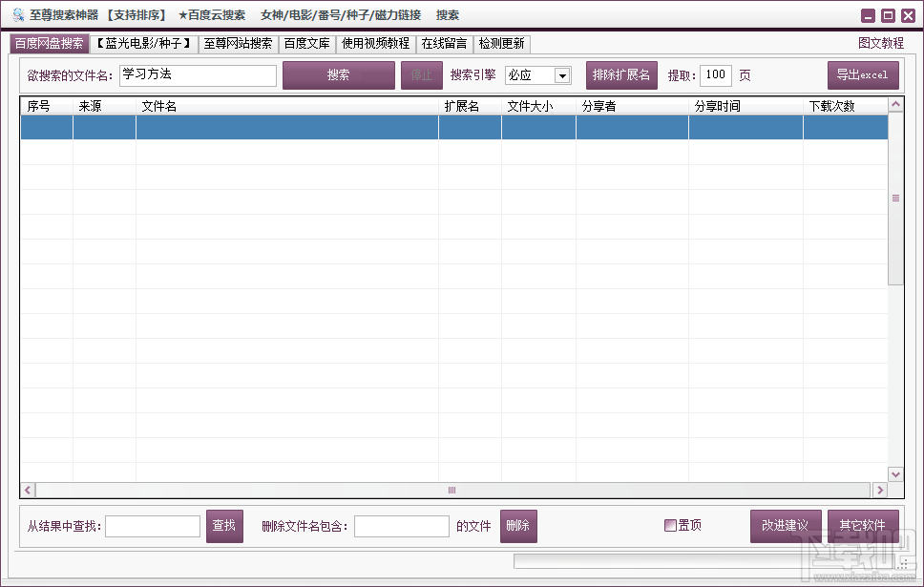Minimize the window with the title bar button
The height and width of the screenshot is (587, 924).
868,16
